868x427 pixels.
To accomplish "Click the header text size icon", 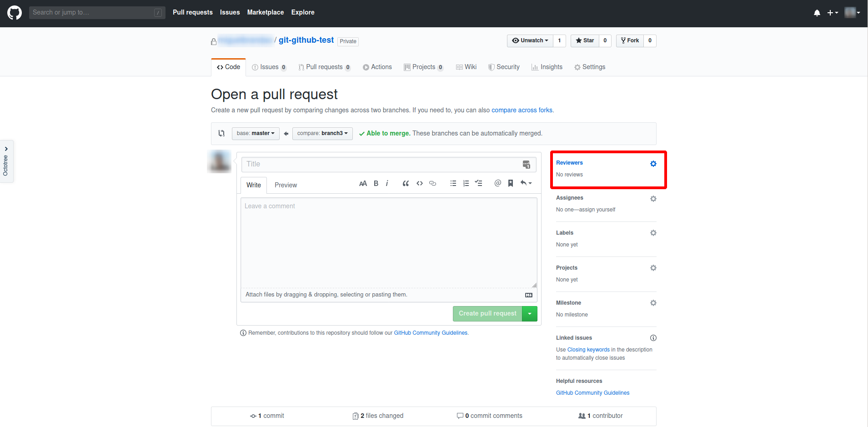I will click(363, 183).
